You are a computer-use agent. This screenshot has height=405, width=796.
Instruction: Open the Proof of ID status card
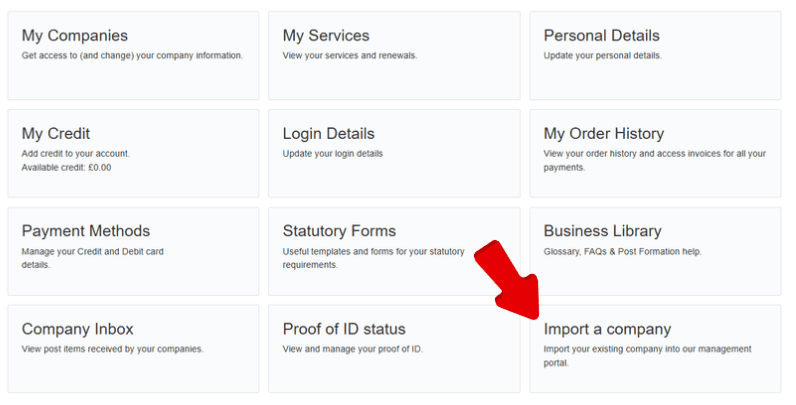394,349
